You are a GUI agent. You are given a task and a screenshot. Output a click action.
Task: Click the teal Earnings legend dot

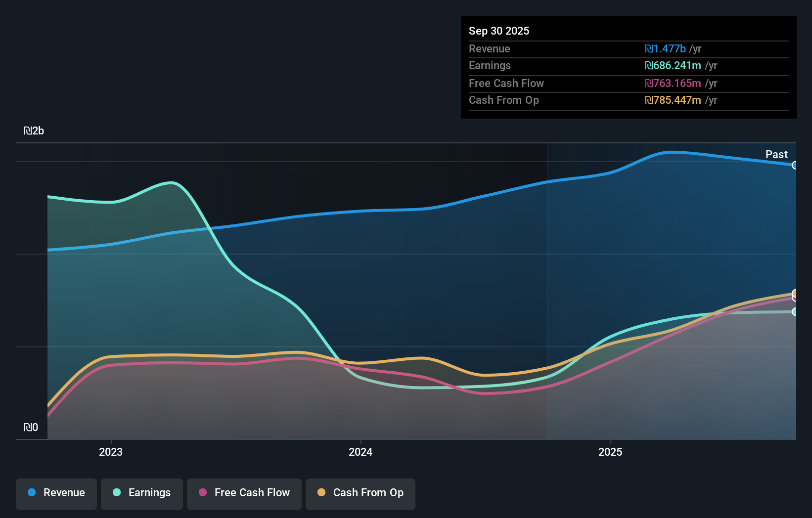coord(116,492)
